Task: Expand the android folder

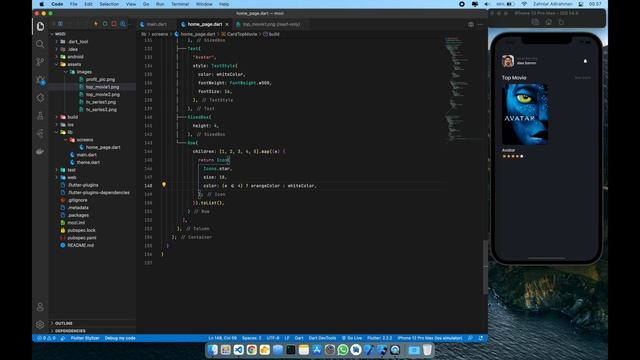Action: click(x=72, y=57)
